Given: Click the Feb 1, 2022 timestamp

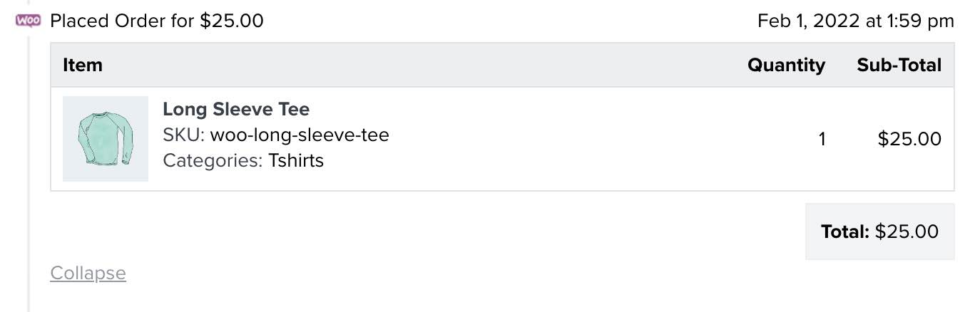Looking at the screenshot, I should (855, 21).
